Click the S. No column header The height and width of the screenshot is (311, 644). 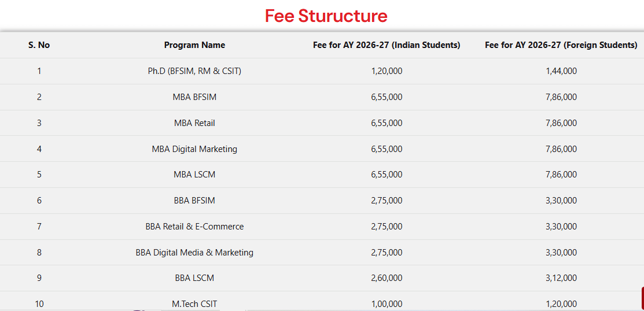[39, 45]
